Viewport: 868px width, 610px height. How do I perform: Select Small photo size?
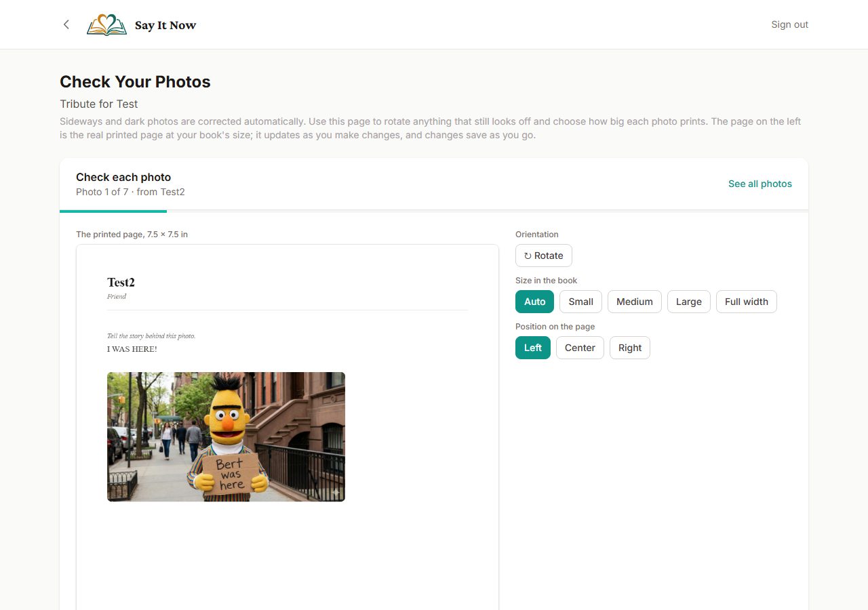point(580,302)
